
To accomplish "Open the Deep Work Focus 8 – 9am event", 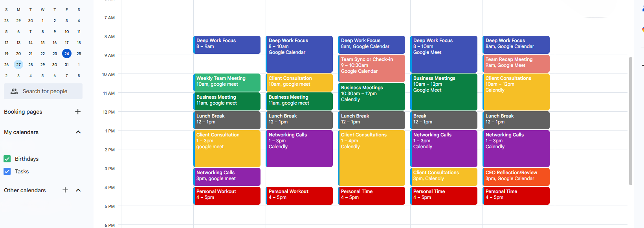I will (x=227, y=44).
